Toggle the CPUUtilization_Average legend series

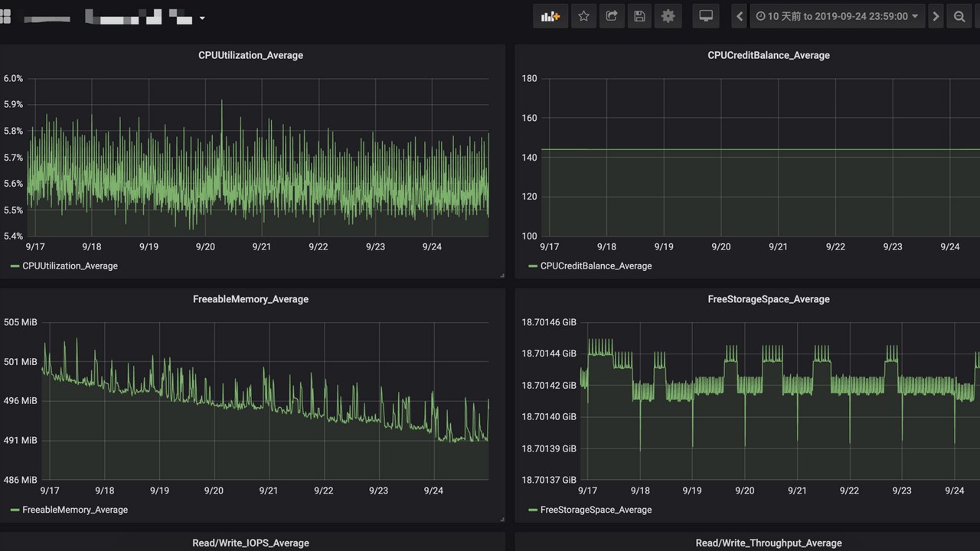(x=70, y=266)
